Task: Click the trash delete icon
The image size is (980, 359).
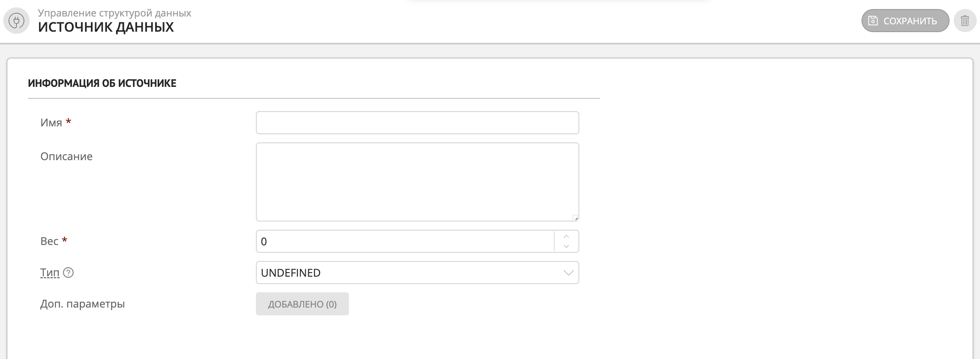Action: click(x=965, y=21)
